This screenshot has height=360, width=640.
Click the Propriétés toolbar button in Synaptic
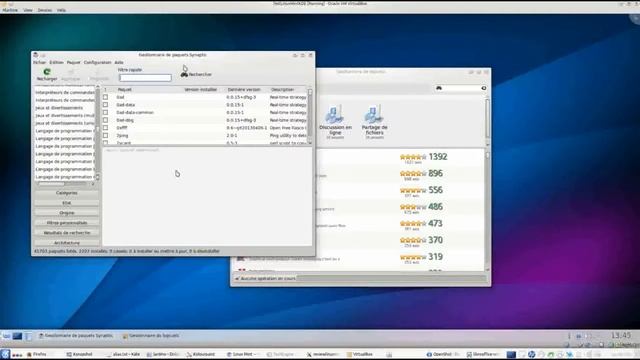(x=99, y=74)
